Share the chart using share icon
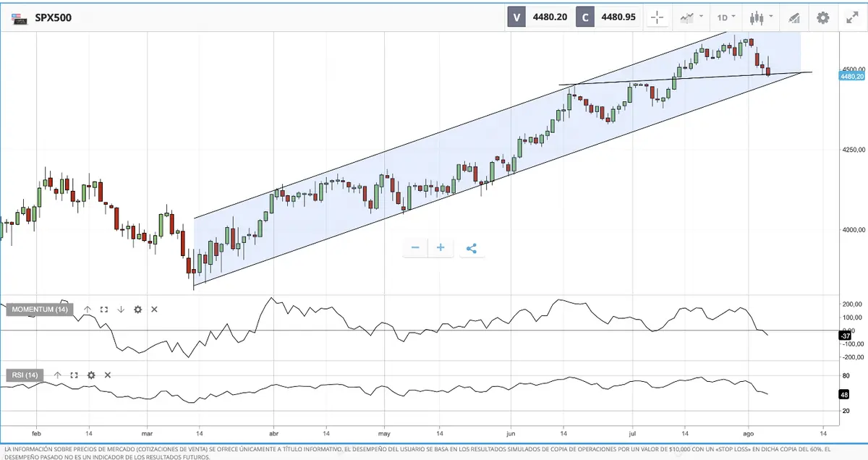Viewport: 868px width, 460px height. click(x=472, y=248)
